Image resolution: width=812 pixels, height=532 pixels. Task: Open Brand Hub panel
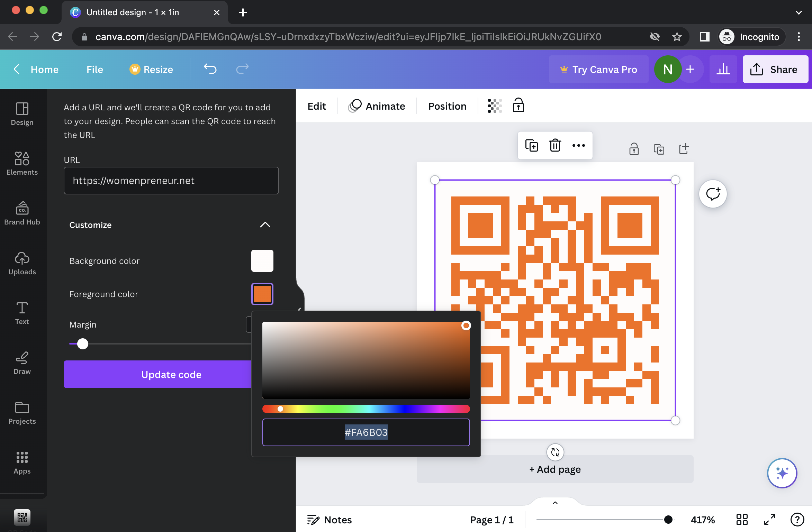[x=22, y=214]
